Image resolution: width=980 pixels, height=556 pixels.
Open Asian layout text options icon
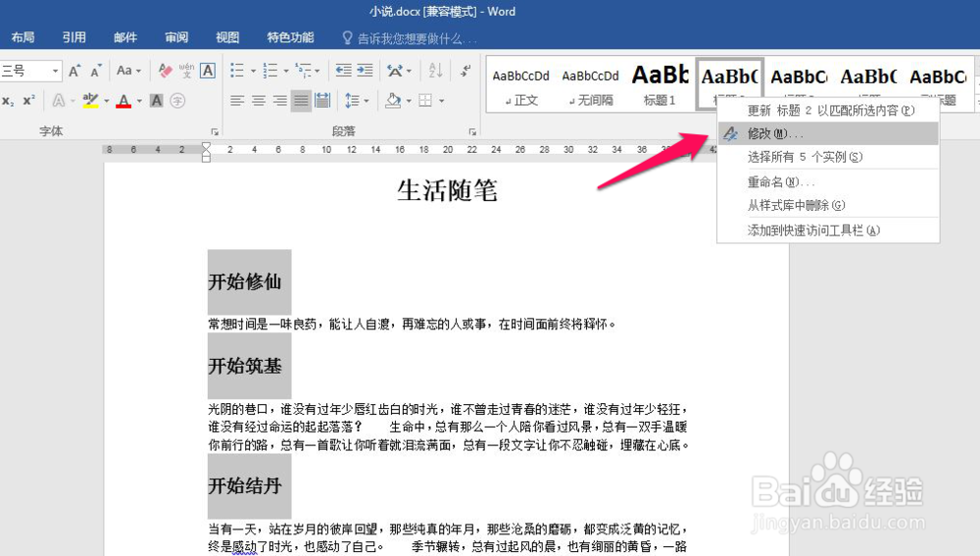[x=395, y=71]
